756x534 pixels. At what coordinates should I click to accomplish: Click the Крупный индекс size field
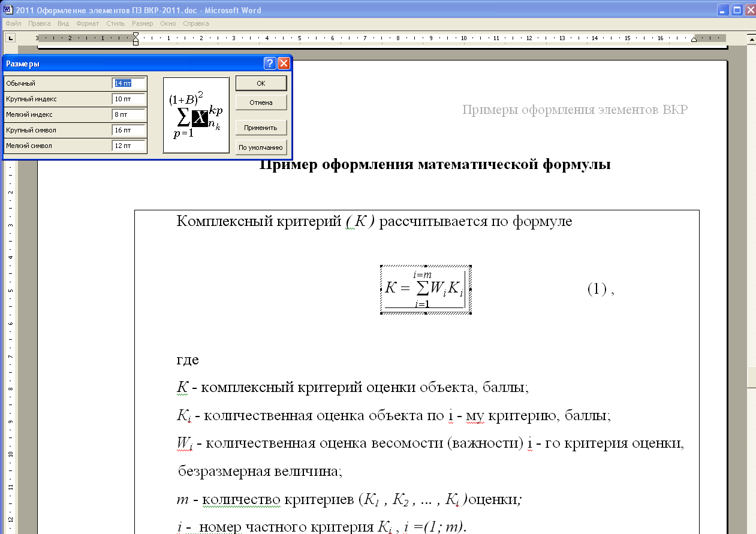[129, 99]
